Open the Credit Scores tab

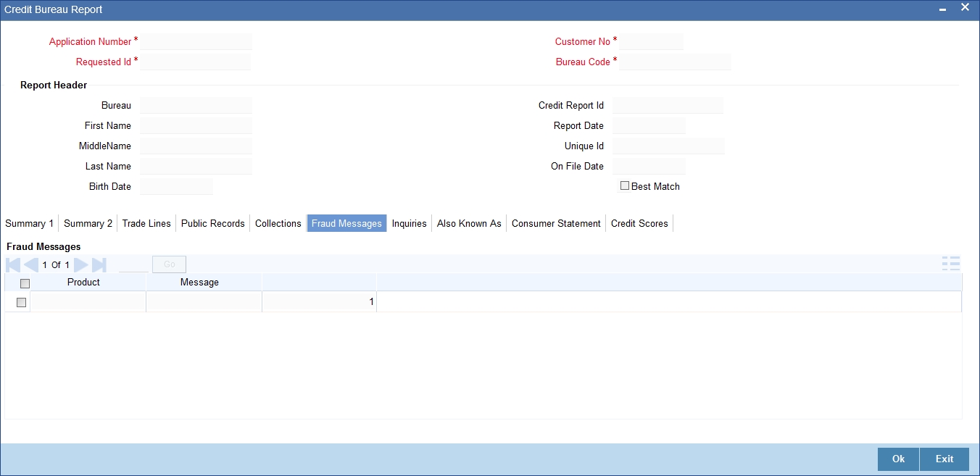point(639,223)
